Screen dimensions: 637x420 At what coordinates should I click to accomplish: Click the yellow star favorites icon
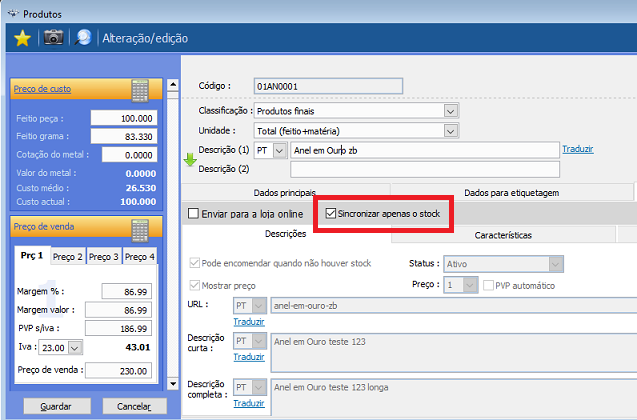21,38
